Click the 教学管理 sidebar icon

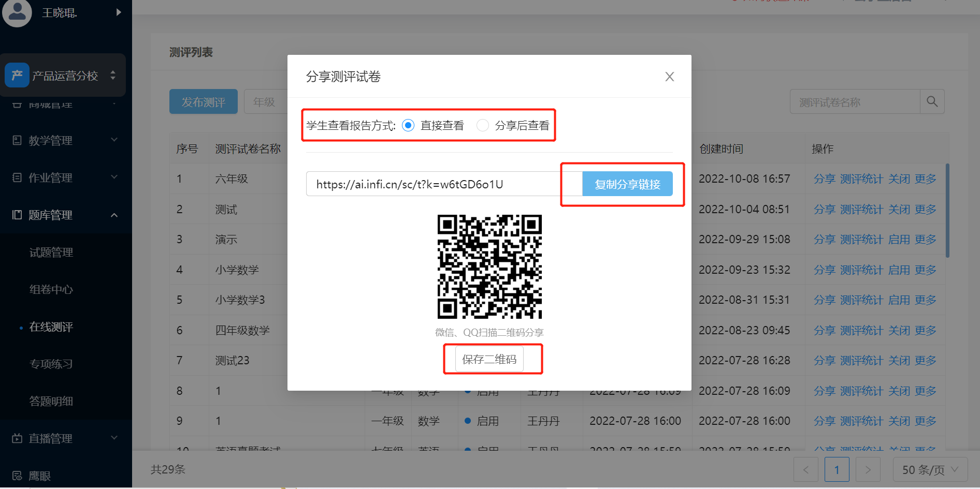[x=17, y=140]
